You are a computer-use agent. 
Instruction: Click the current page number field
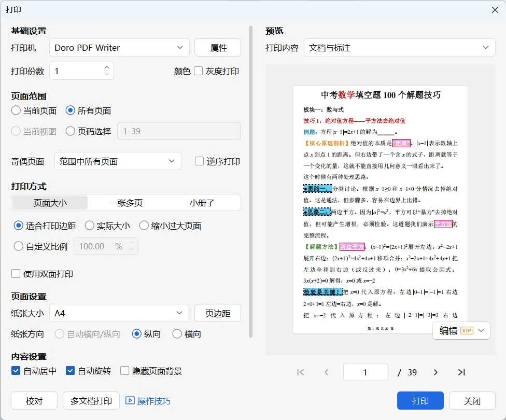366,372
